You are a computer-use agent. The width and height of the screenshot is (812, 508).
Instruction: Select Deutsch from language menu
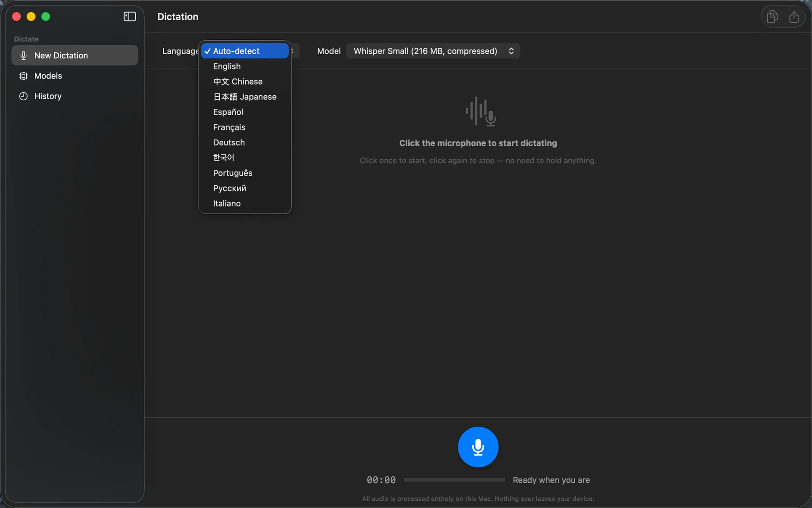245,143
